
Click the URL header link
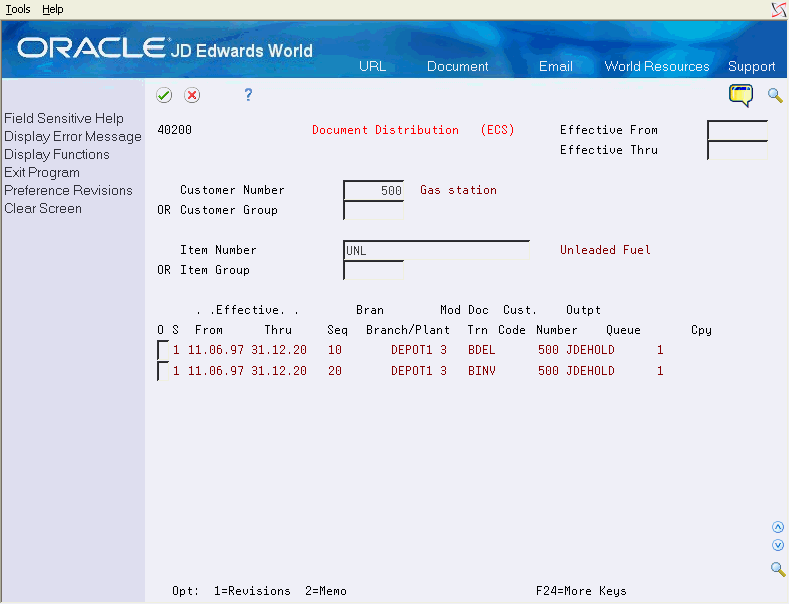[x=372, y=66]
